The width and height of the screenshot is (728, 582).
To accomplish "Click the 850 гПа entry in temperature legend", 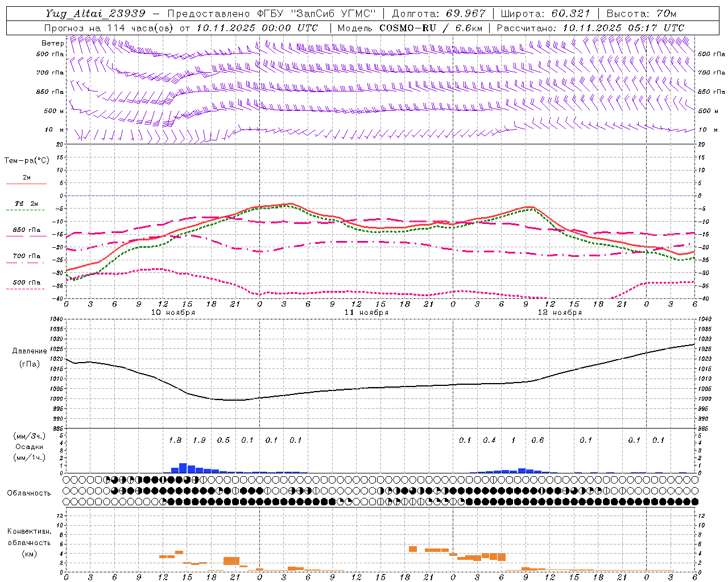I will (x=26, y=230).
